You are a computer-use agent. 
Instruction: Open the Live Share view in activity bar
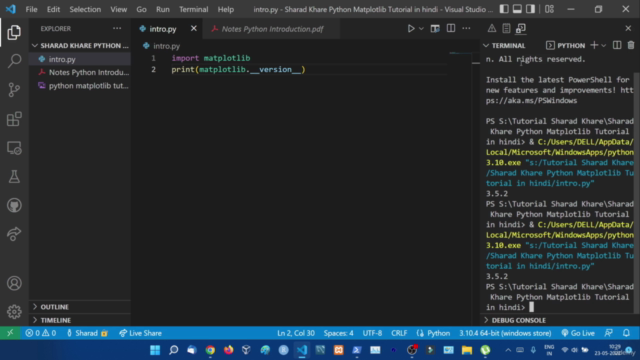coord(14,233)
